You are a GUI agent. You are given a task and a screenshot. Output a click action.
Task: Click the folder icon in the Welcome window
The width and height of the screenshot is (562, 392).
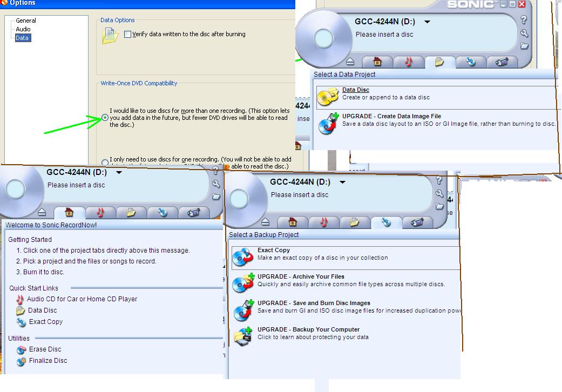(x=216, y=197)
